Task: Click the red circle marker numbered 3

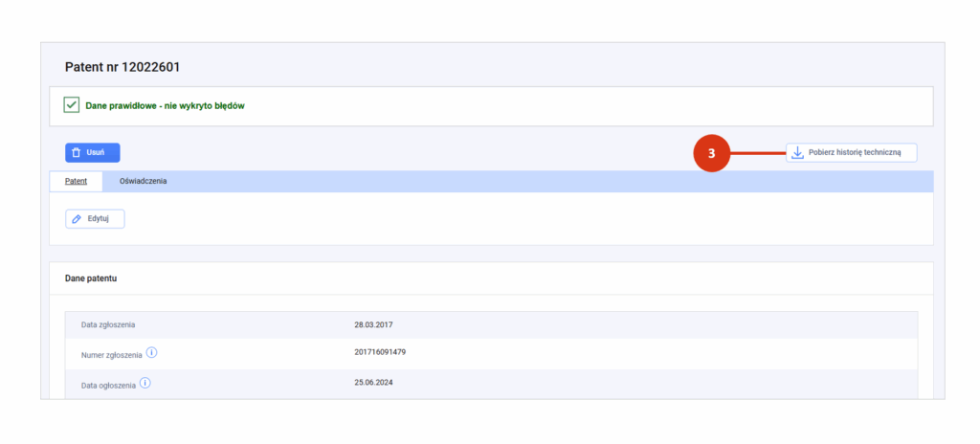Action: [x=711, y=153]
